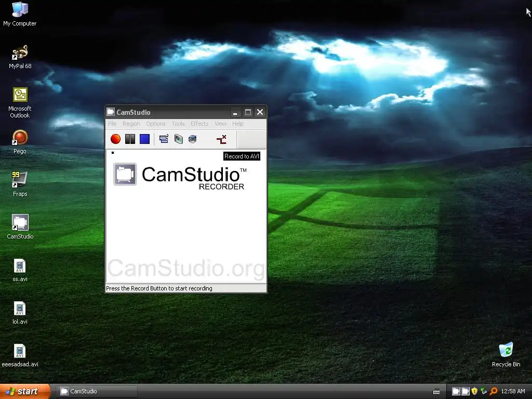Image resolution: width=532 pixels, height=399 pixels.
Task: Click the Safely Remove Hardware tray icon
Action: click(x=484, y=391)
